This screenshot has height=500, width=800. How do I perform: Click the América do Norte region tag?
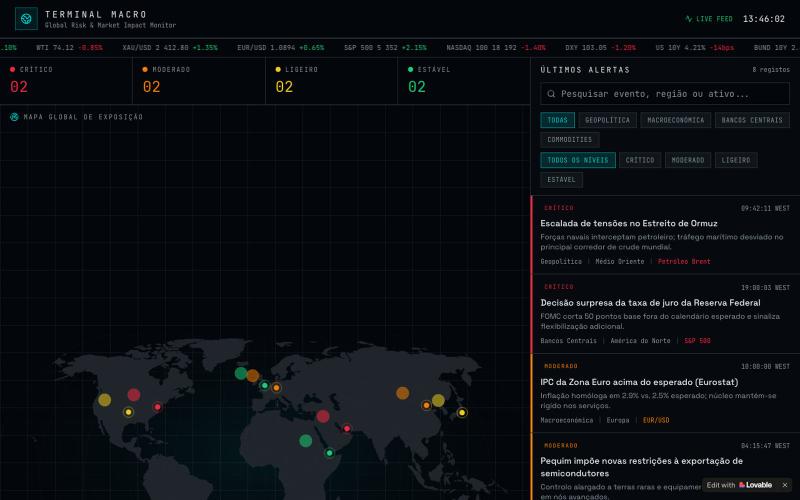pos(640,341)
